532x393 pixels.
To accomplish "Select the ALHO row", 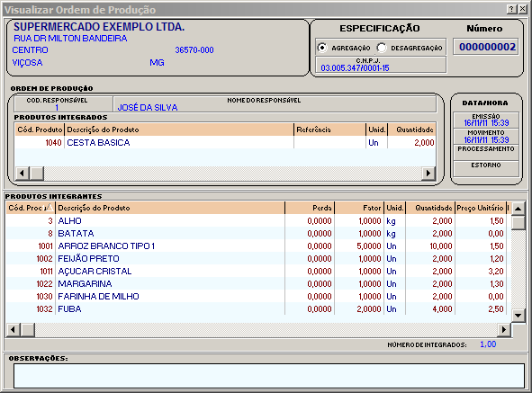I will tap(257, 220).
